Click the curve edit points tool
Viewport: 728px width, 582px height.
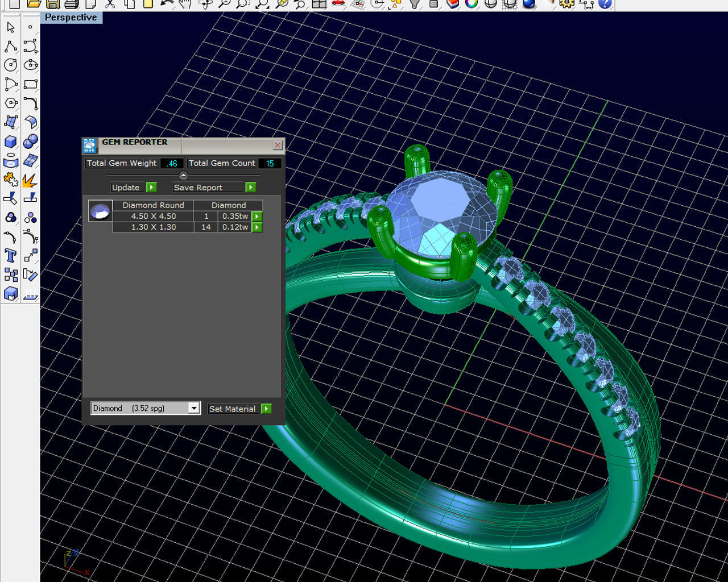(11, 236)
